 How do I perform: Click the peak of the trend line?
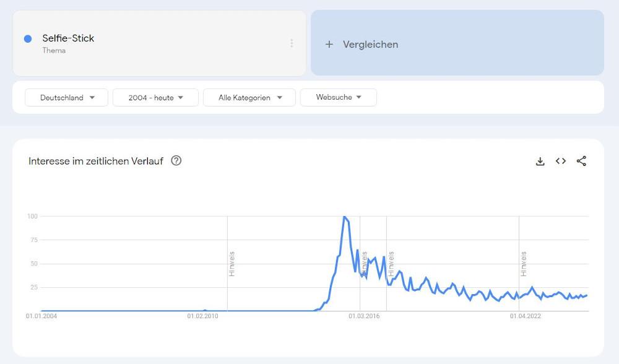344,217
